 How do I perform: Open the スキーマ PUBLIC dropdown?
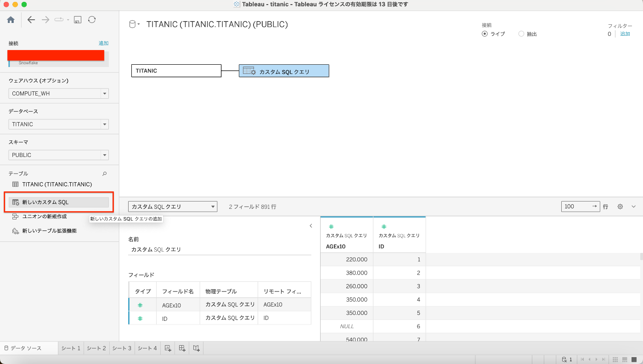pos(58,155)
